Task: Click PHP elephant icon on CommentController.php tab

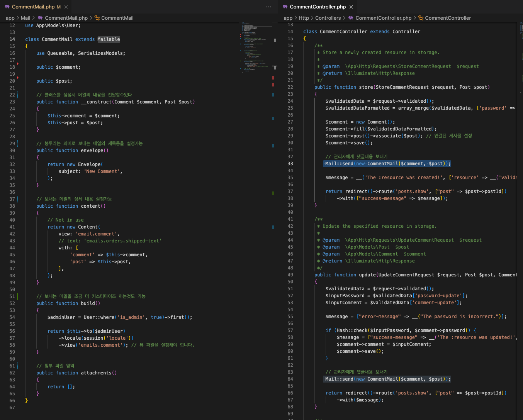Action: (285, 7)
